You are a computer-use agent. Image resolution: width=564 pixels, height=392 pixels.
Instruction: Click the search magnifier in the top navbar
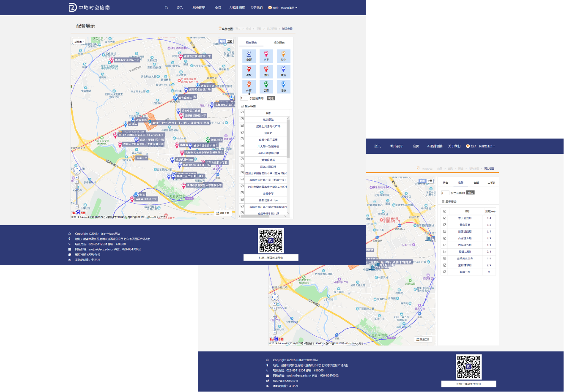167,8
